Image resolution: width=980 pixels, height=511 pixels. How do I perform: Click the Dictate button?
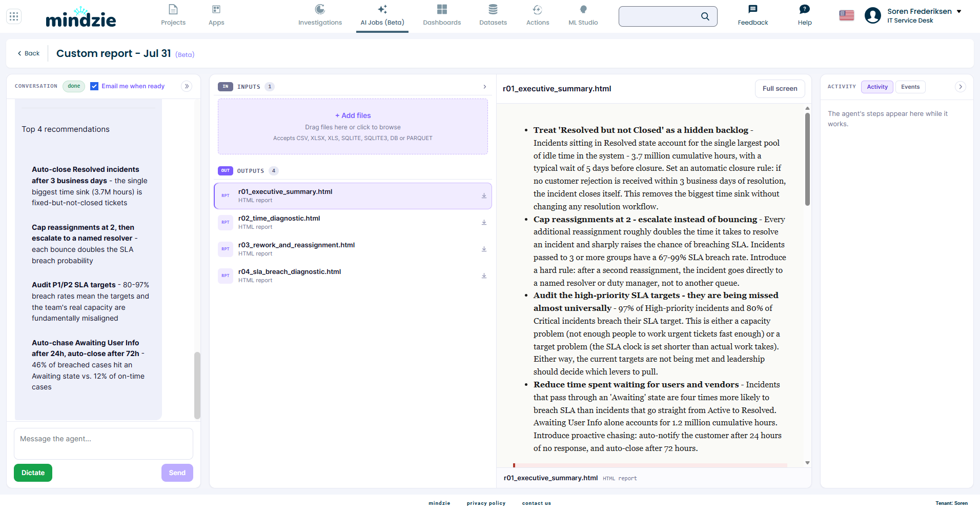click(33, 473)
